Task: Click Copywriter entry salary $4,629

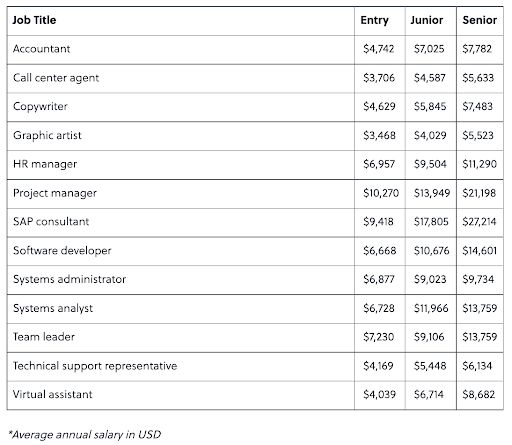Action: coord(379,106)
